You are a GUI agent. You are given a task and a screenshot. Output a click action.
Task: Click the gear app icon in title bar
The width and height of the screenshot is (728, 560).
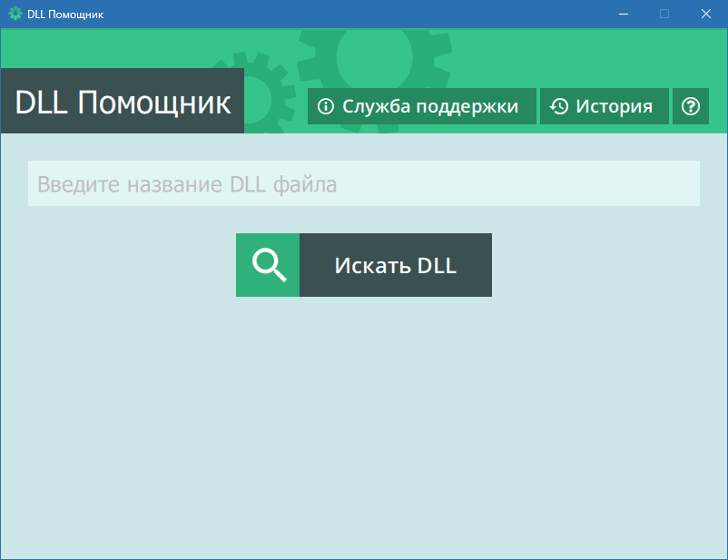15,14
